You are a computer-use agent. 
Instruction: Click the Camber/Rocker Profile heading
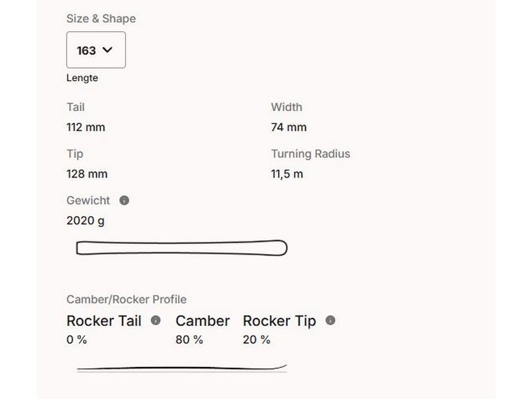point(126,299)
